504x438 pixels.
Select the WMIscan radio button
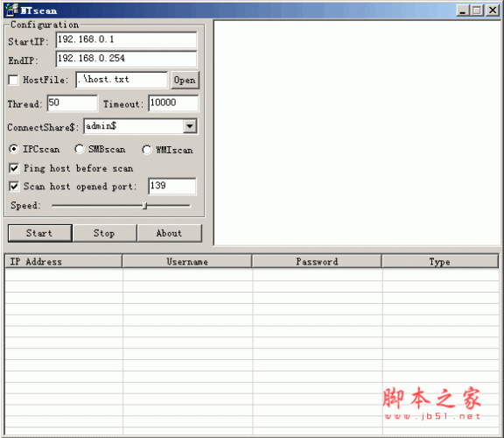(x=147, y=150)
